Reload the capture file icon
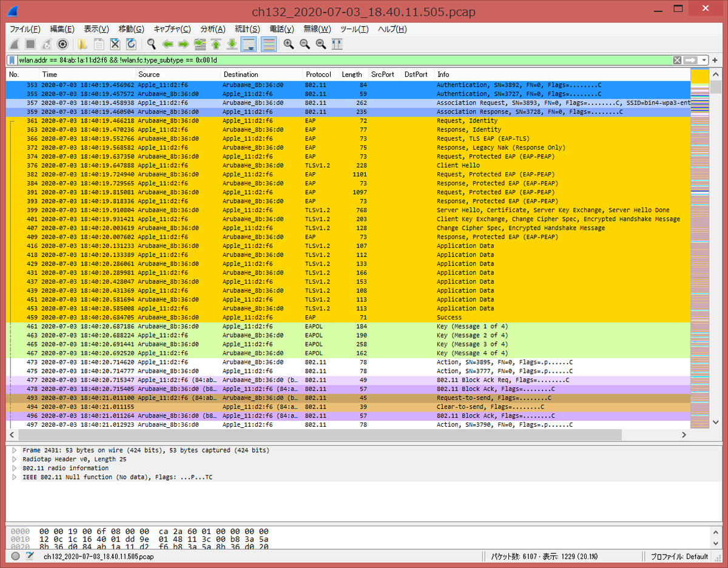The width and height of the screenshot is (728, 568). (131, 44)
